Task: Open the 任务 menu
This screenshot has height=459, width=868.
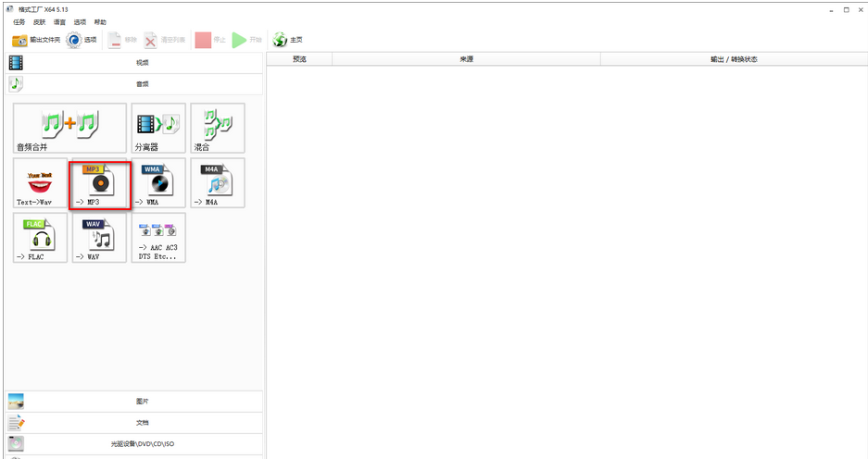Action: (x=19, y=22)
